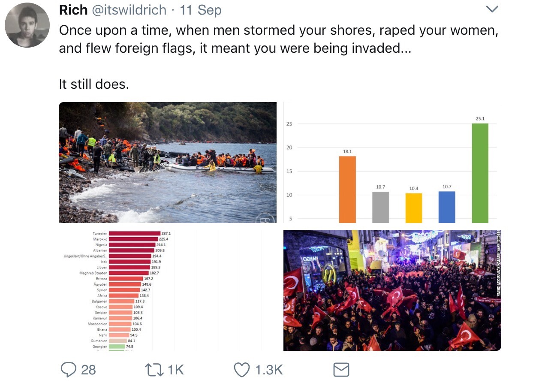The width and height of the screenshot is (536, 392).
Task: View the boat landing shoreline photo
Action: [168, 162]
